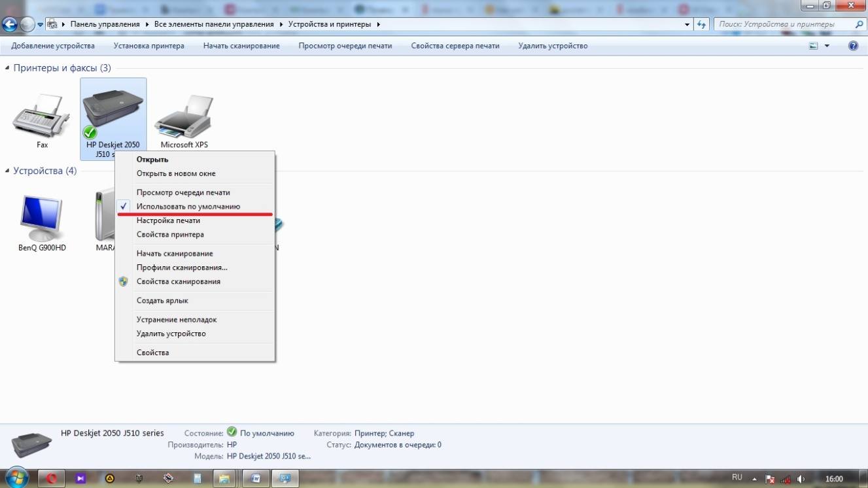This screenshot has width=868, height=488.
Task: Click 'Устройства и принтеры' breadcrumb
Action: pyautogui.click(x=331, y=24)
